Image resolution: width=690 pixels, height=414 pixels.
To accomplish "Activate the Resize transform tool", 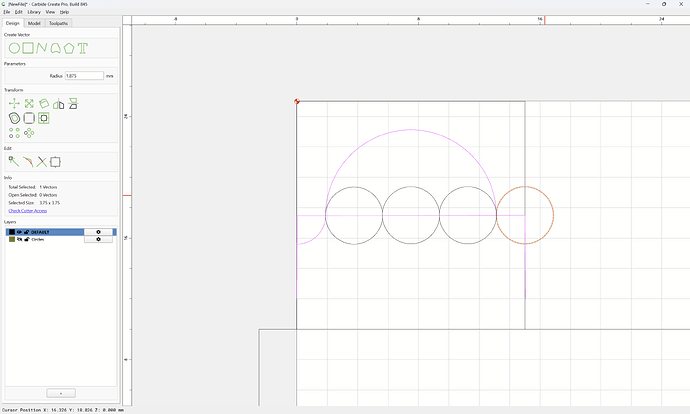I will (x=29, y=103).
